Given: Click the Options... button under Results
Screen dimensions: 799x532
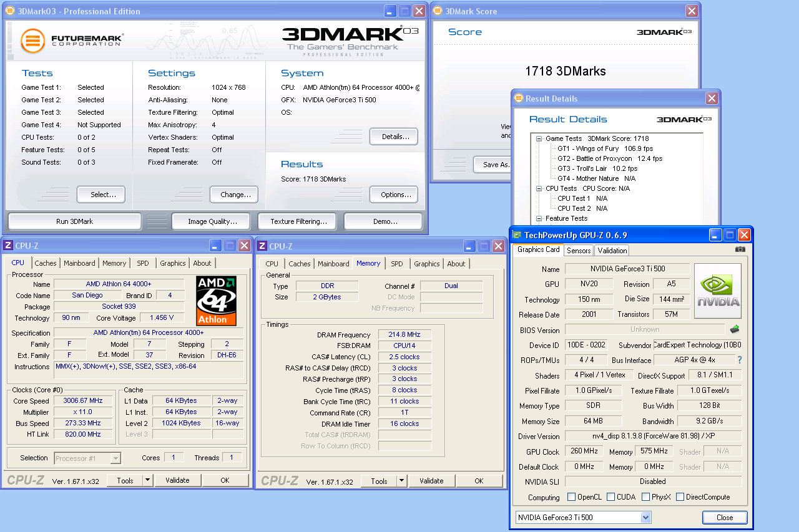Looking at the screenshot, I should 394,195.
